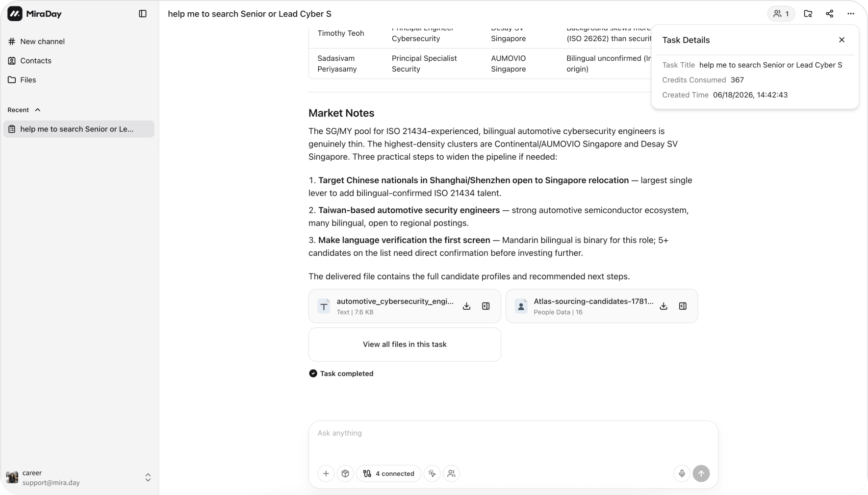Click Principal Specialist Security cell
This screenshot has width=868, height=495.
(424, 64)
